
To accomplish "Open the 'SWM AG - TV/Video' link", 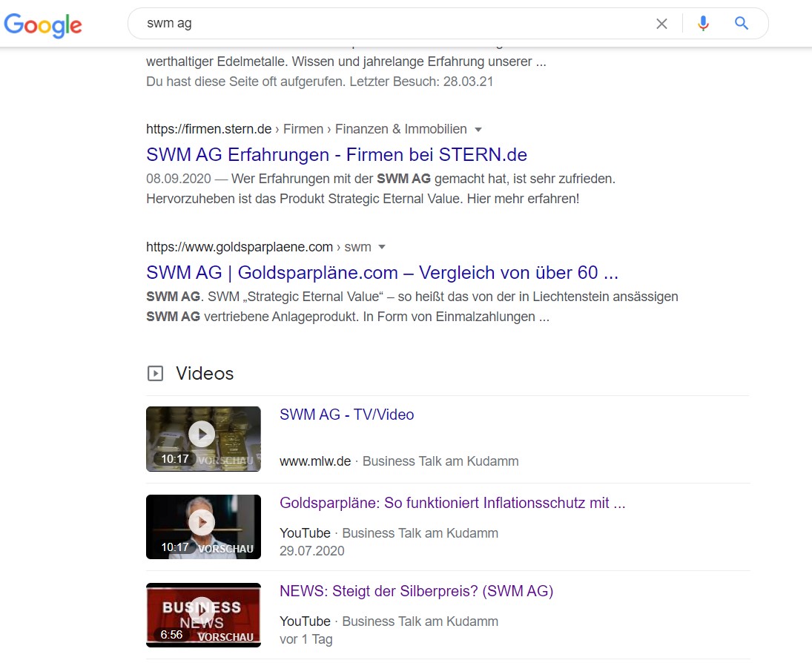I will [x=346, y=415].
